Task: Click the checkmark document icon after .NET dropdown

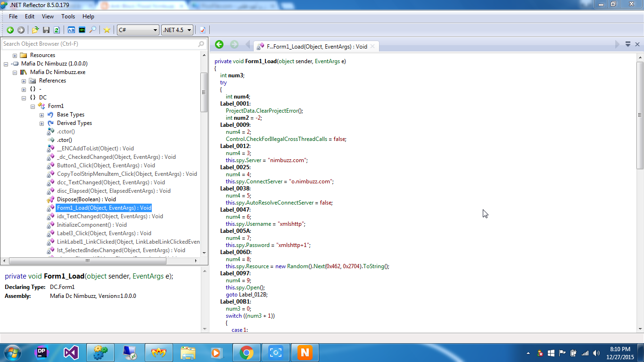Action: pyautogui.click(x=203, y=30)
